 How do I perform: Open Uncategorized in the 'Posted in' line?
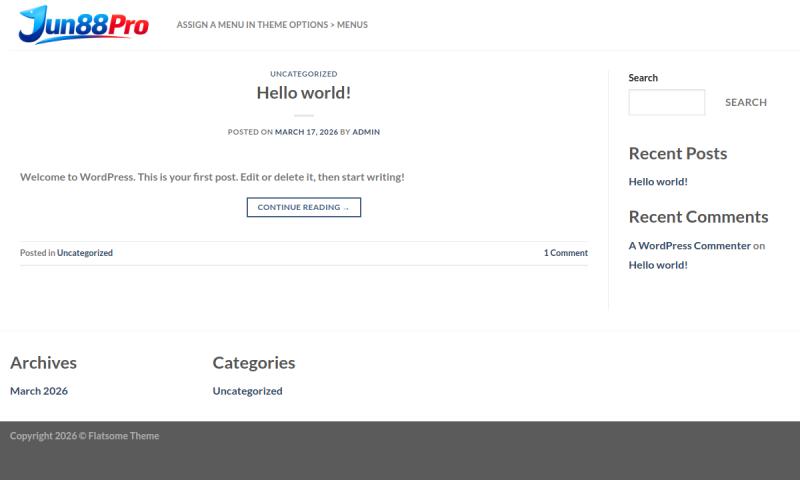pos(85,253)
